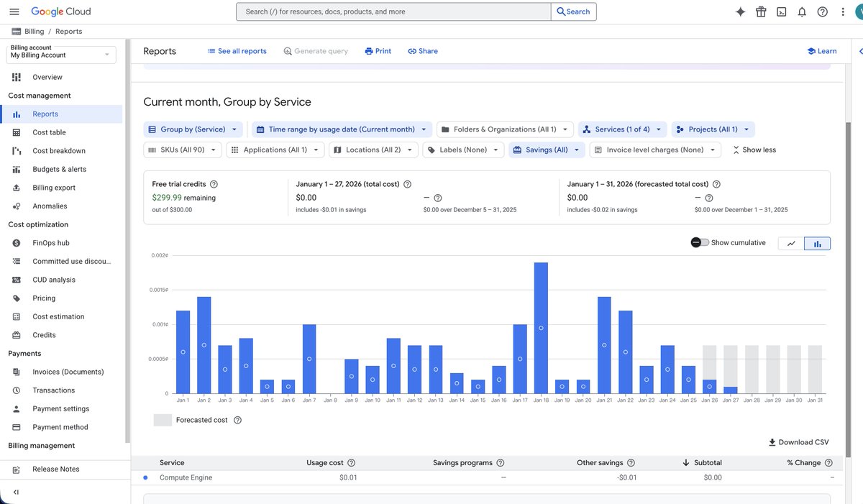This screenshot has width=863, height=504.
Task: Open the Group by (Service) dropdown
Action: tap(193, 129)
